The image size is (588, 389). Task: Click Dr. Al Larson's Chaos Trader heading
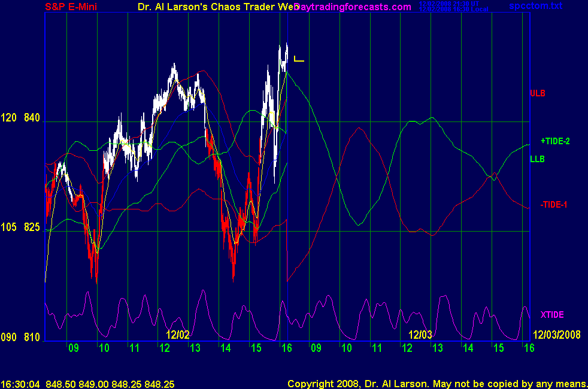[214, 7]
